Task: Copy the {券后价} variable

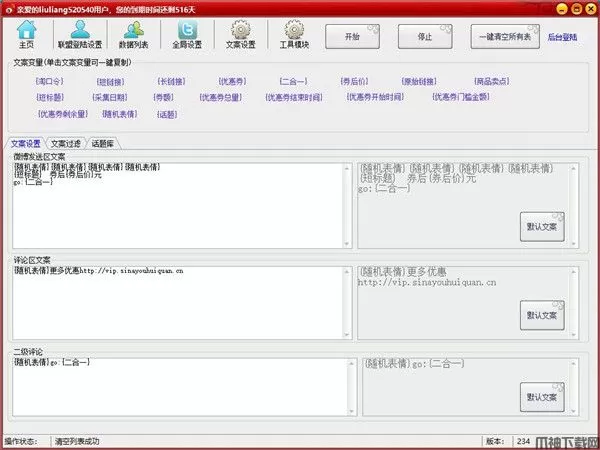Action: 354,81
